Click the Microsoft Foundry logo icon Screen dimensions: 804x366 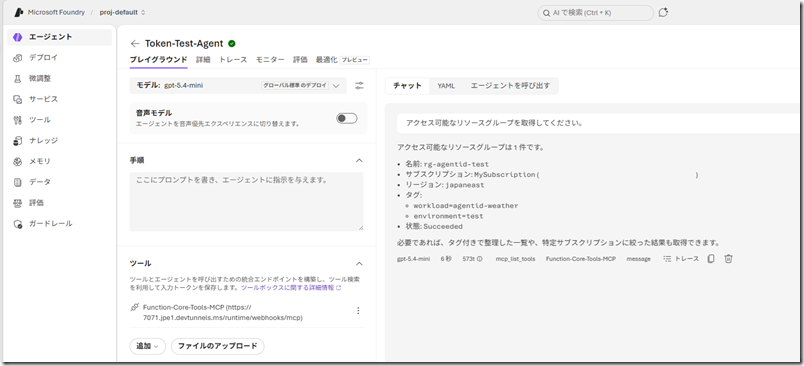coord(19,12)
